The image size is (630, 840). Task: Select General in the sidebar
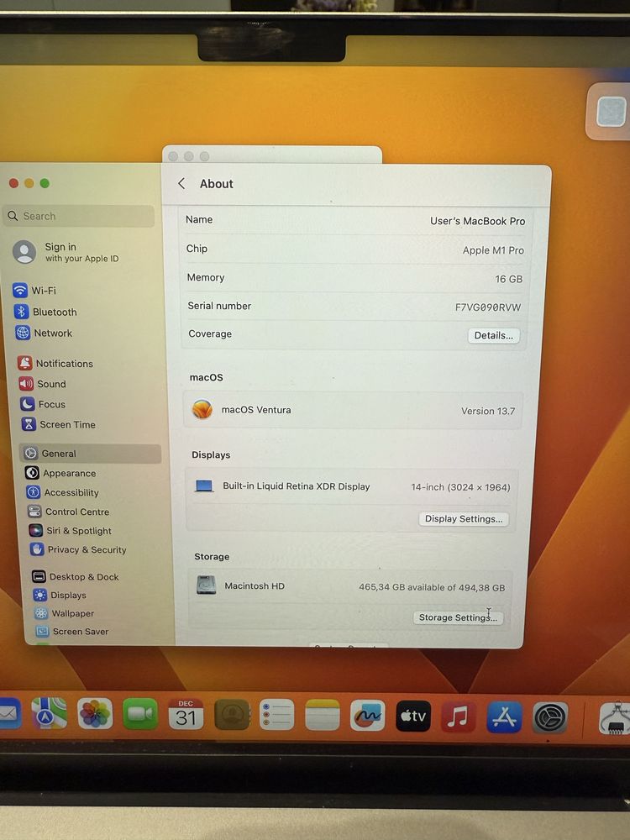[x=91, y=454]
